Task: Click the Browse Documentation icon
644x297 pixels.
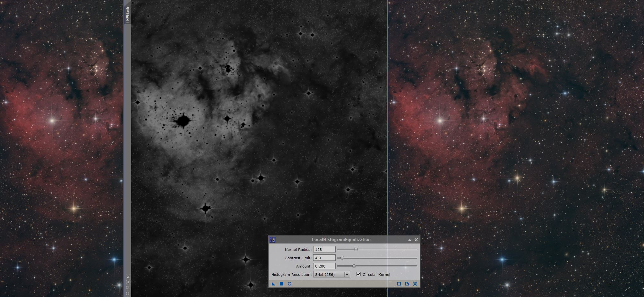Action: (407, 284)
